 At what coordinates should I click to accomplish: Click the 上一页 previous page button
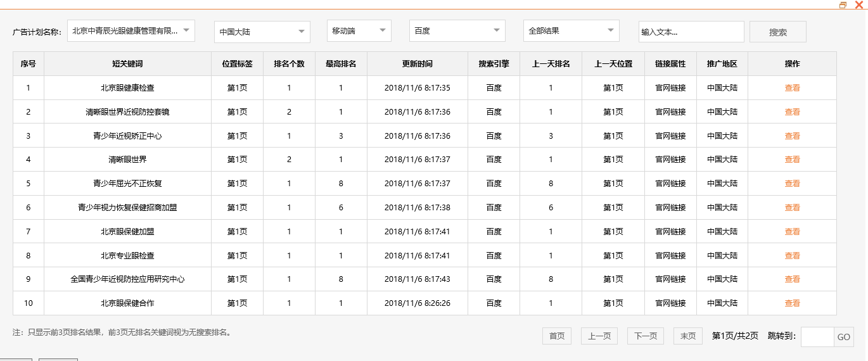(x=599, y=336)
